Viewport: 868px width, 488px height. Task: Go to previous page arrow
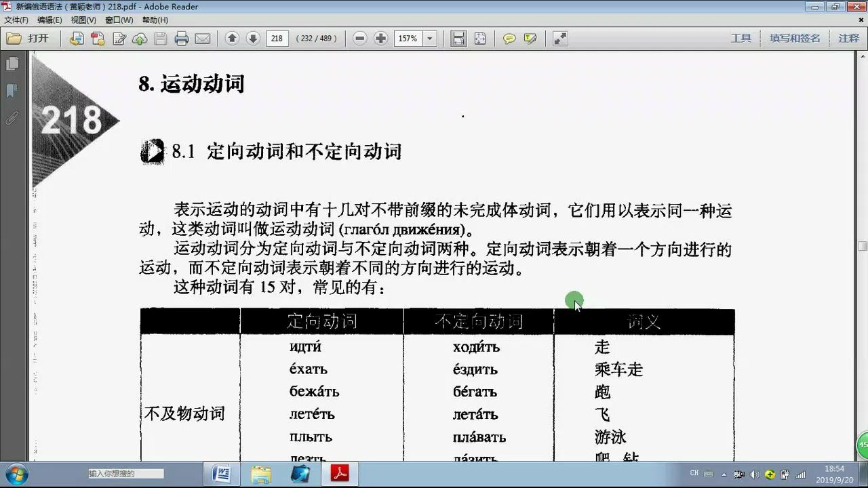click(232, 39)
